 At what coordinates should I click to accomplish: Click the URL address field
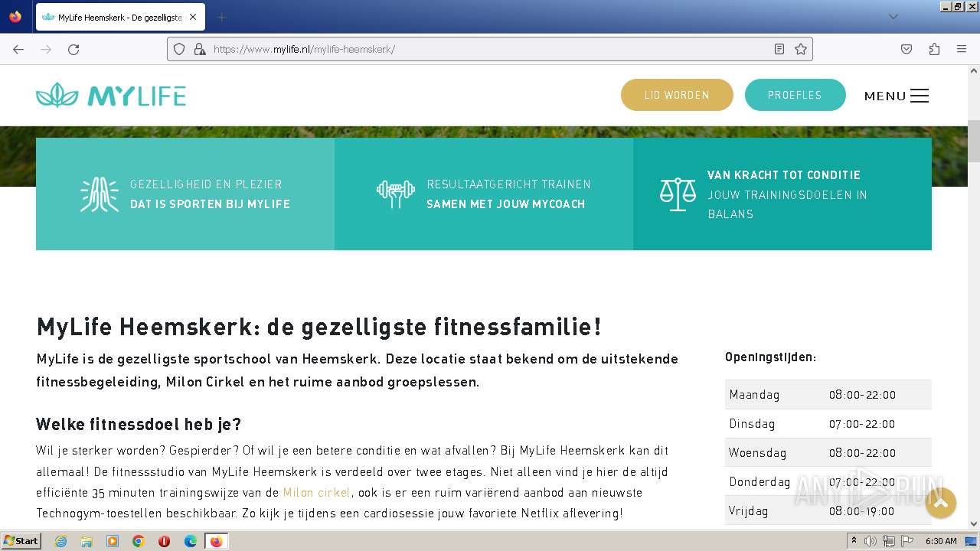point(490,49)
